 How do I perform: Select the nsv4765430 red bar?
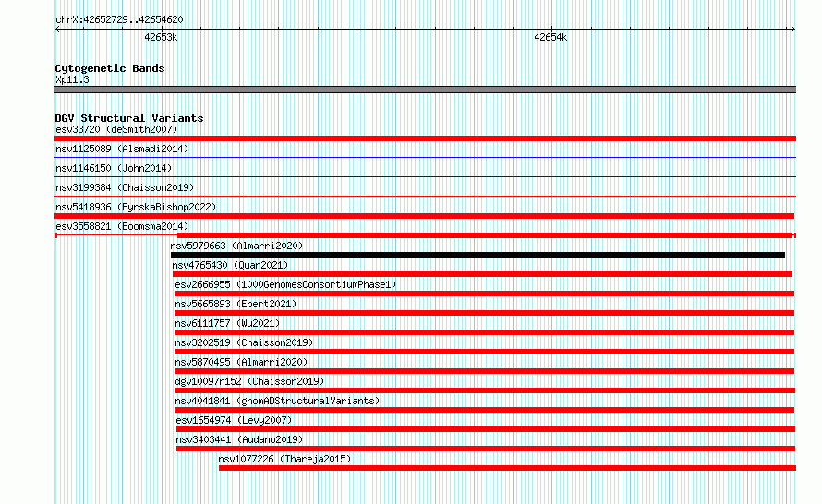(482, 274)
